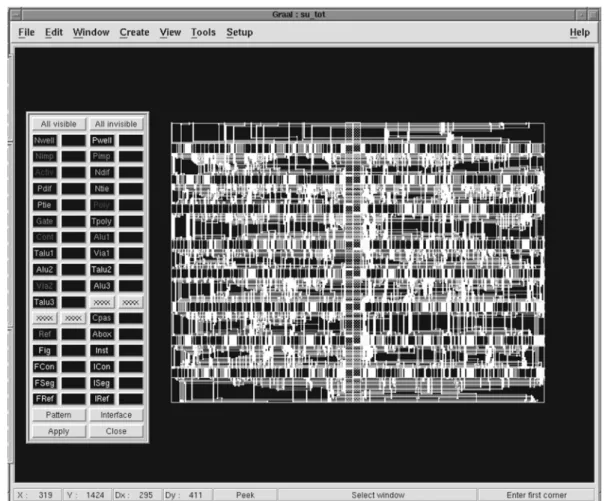
Task: Click the window menu icon in title bar
Action: (x=16, y=15)
